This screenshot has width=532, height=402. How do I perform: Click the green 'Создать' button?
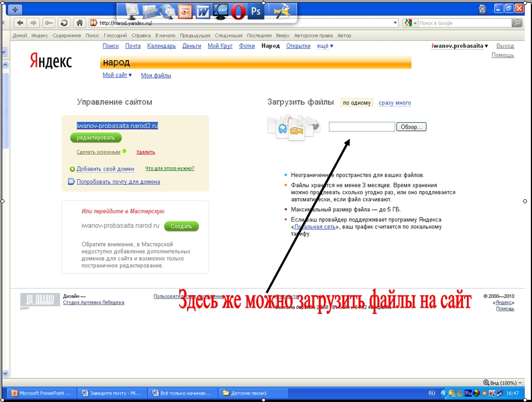point(181,226)
